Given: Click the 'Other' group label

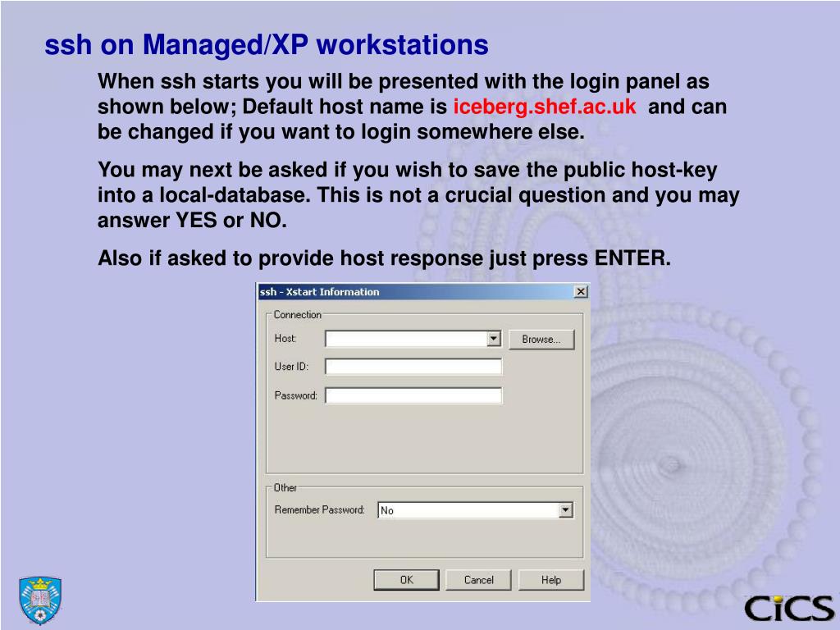Looking at the screenshot, I should [285, 487].
